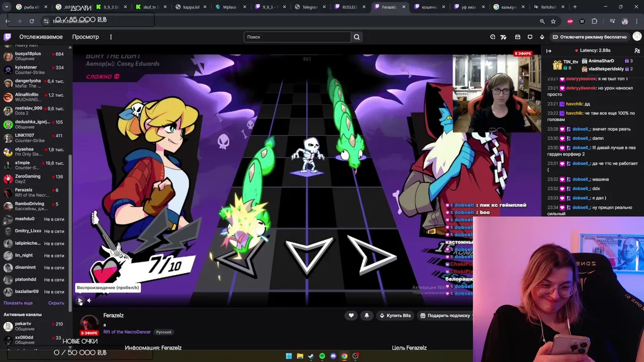This screenshot has height=362, width=644.
Task: Open the browser zoom magnifier icon
Action: [542, 21]
